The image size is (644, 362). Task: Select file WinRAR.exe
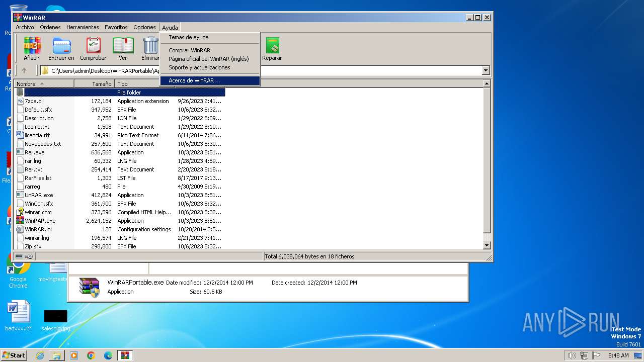(40, 221)
